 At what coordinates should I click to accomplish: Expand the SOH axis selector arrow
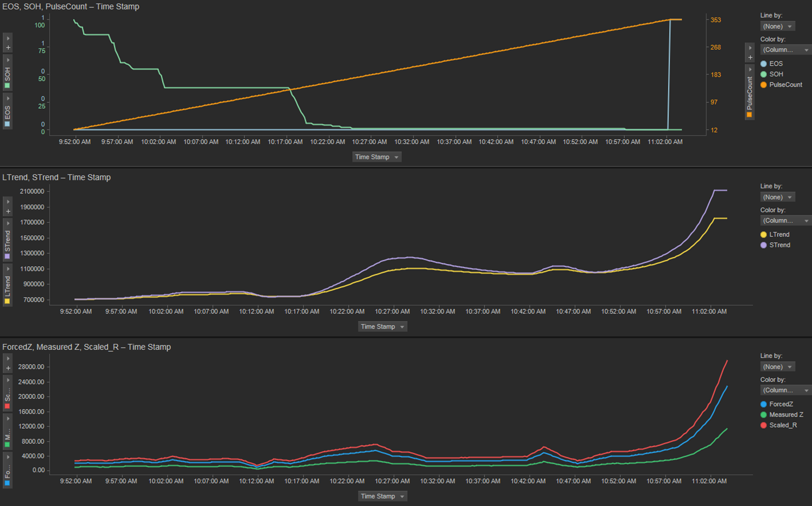tap(8, 60)
